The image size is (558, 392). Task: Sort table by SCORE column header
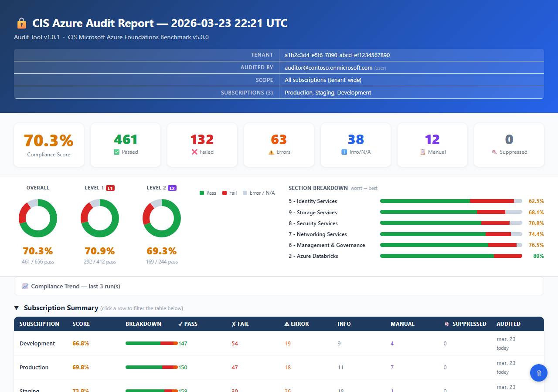[81, 324]
